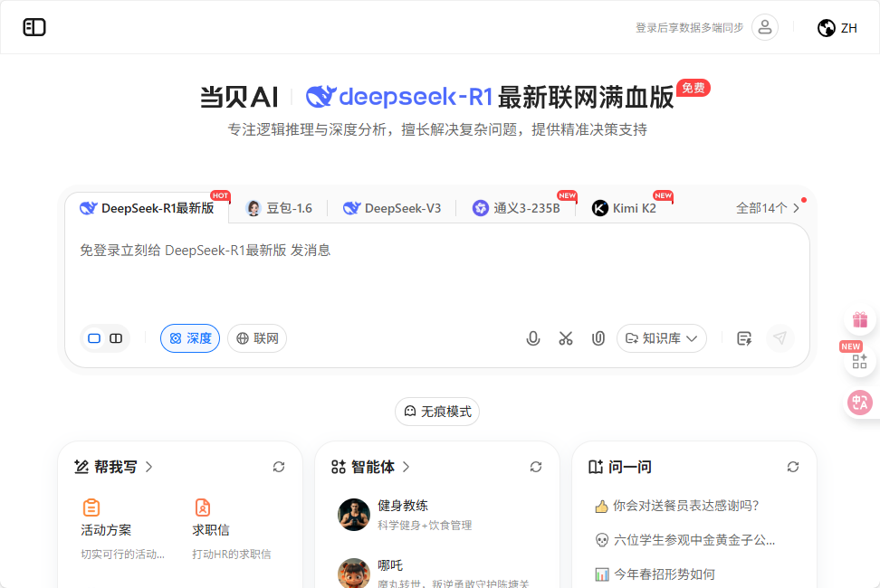
Task: Click 登录后享数据多端同步 login text
Action: [x=689, y=27]
